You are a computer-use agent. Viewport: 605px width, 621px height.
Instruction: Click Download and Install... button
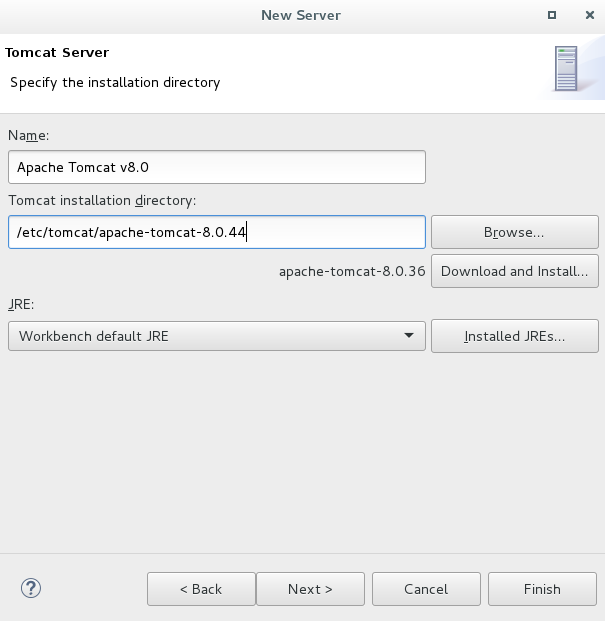click(x=514, y=271)
